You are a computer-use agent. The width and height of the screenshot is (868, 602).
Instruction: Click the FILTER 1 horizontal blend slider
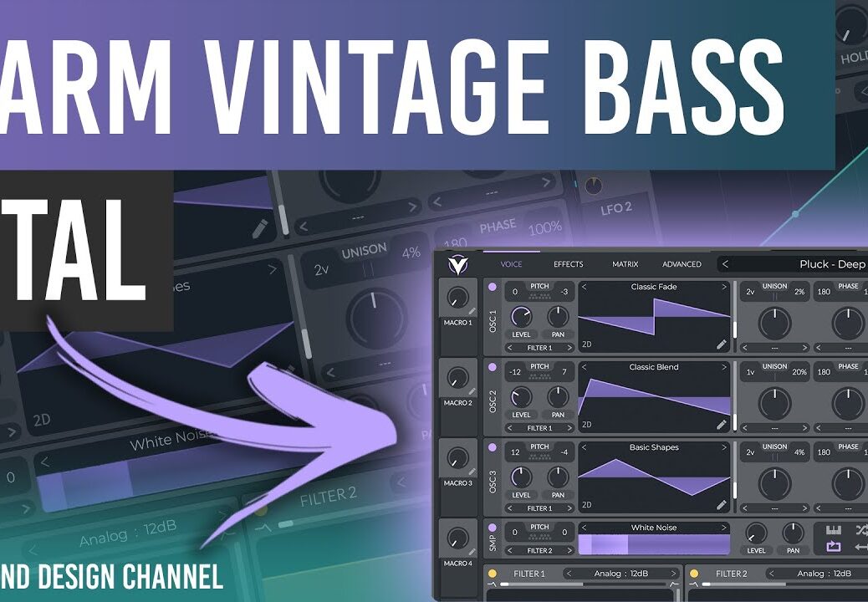pyautogui.click(x=583, y=584)
